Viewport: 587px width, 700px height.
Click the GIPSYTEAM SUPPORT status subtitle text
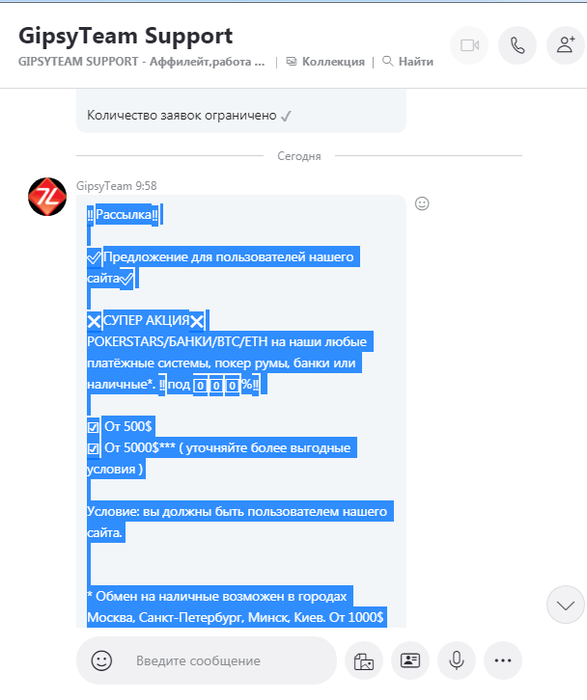click(142, 61)
